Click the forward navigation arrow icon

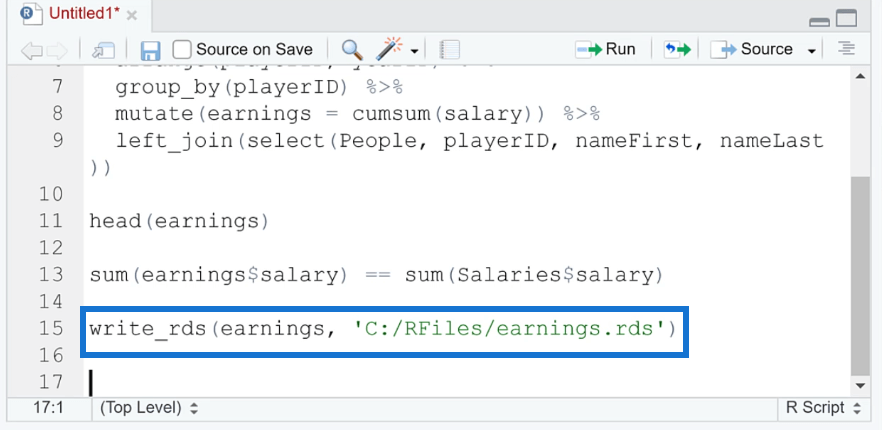coord(57,50)
